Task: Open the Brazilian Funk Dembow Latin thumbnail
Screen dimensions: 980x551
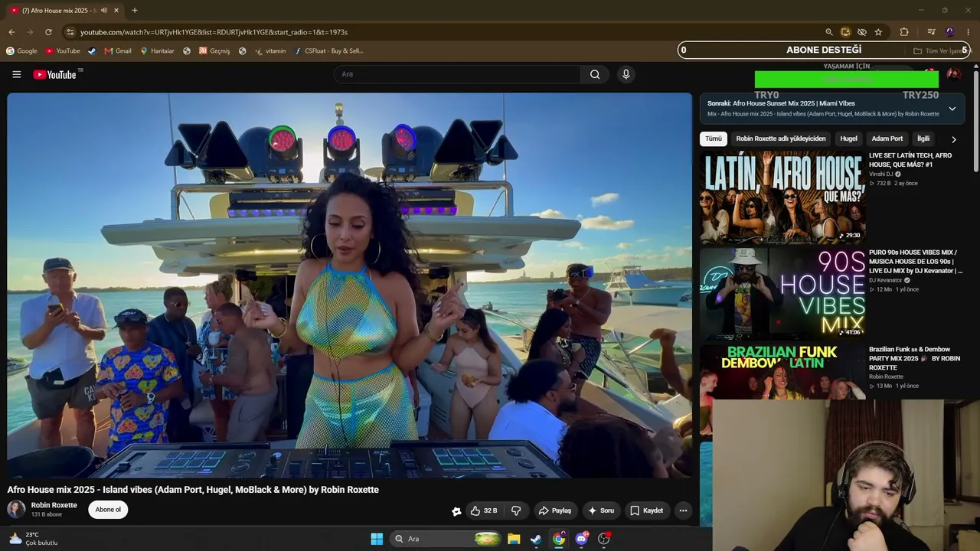Action: pyautogui.click(x=782, y=372)
